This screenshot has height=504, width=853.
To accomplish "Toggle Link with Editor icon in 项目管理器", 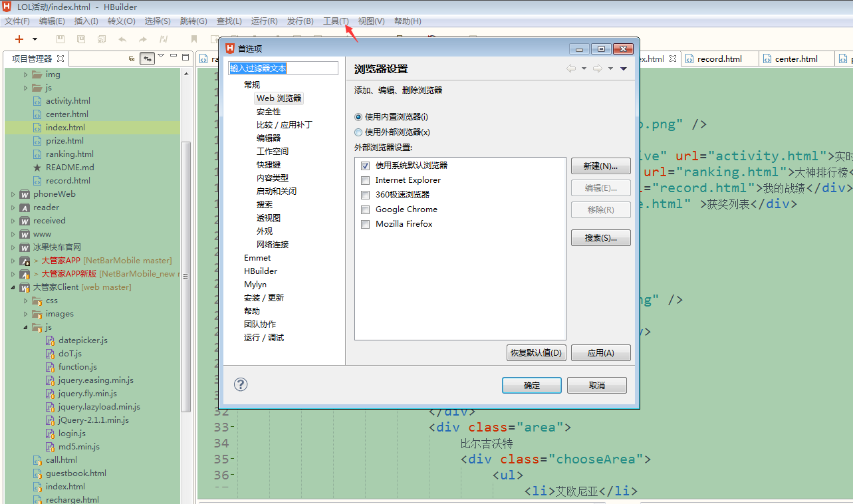I will (x=147, y=59).
